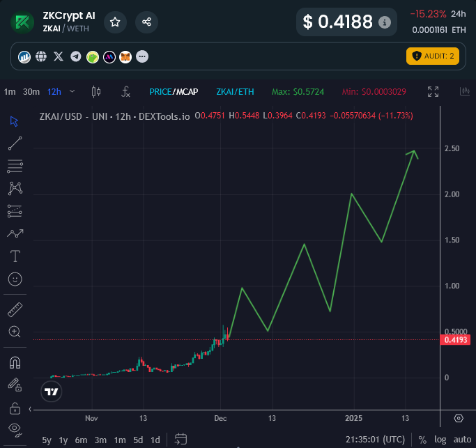
Task: Open the MetaMask fox icon
Action: 125,56
